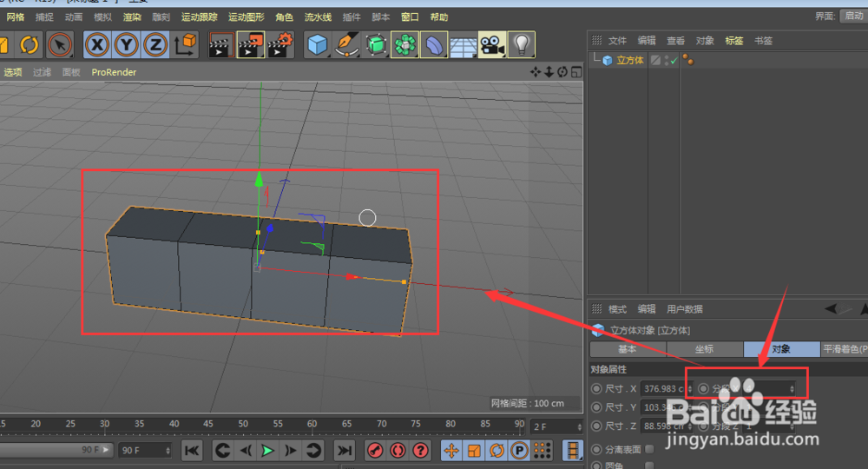
Task: Toggle the viewport maximize icon
Action: (x=576, y=72)
